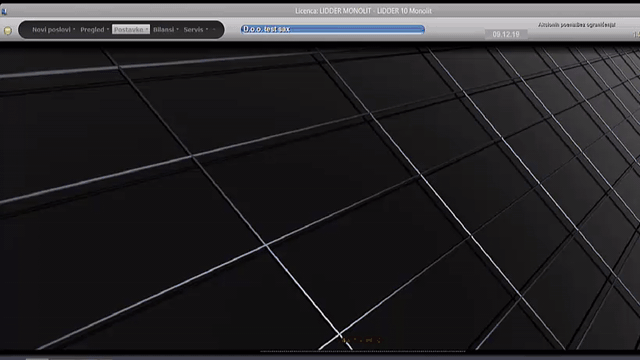This screenshot has height=360, width=640.
Task: Click the small orange text at bottom center
Action: point(361,340)
